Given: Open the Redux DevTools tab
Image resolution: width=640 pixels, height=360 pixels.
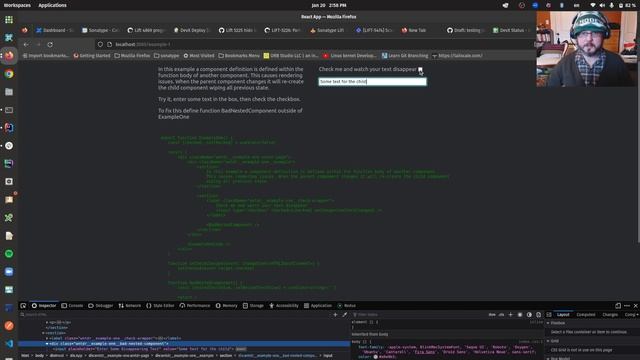Looking at the screenshot, I should coord(347,306).
